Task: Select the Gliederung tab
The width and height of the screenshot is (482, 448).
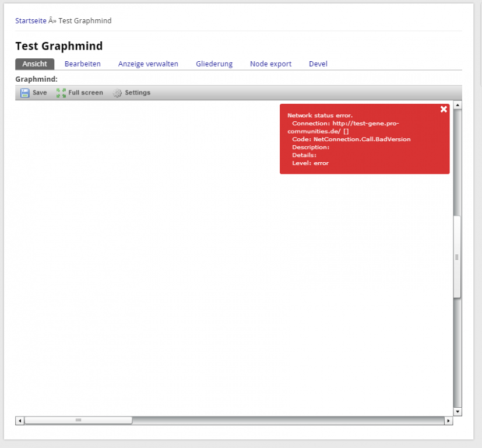Action: tap(214, 64)
